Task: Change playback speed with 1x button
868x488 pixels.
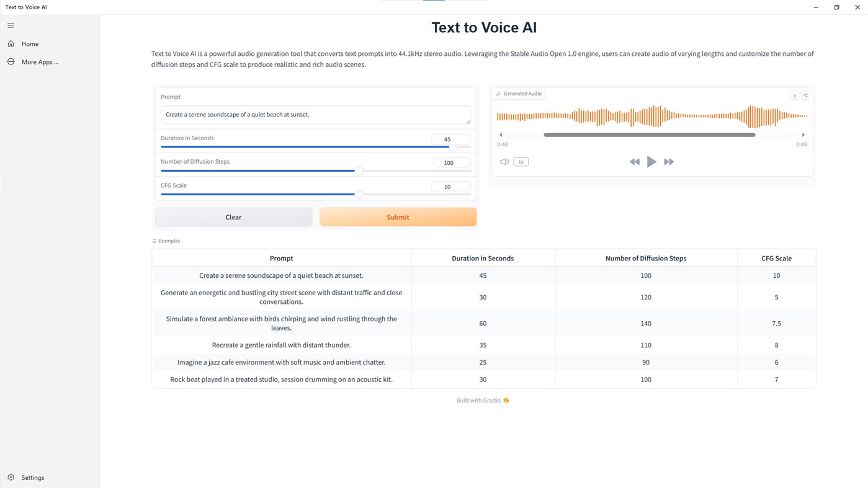Action: [521, 162]
